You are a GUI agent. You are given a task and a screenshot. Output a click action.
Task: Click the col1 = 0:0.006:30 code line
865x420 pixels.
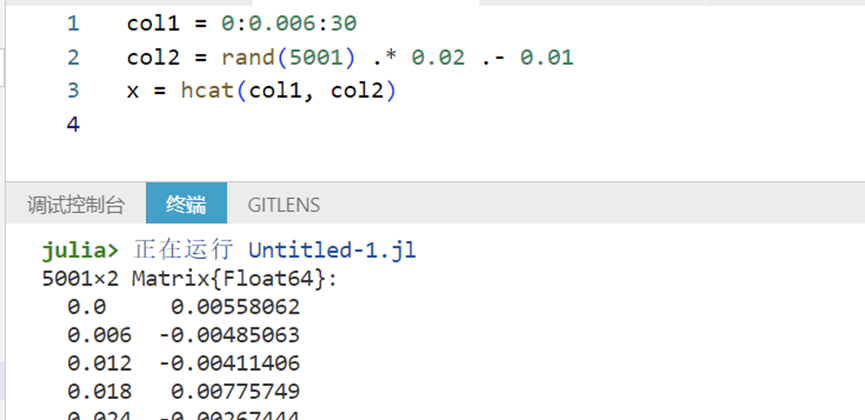click(242, 24)
